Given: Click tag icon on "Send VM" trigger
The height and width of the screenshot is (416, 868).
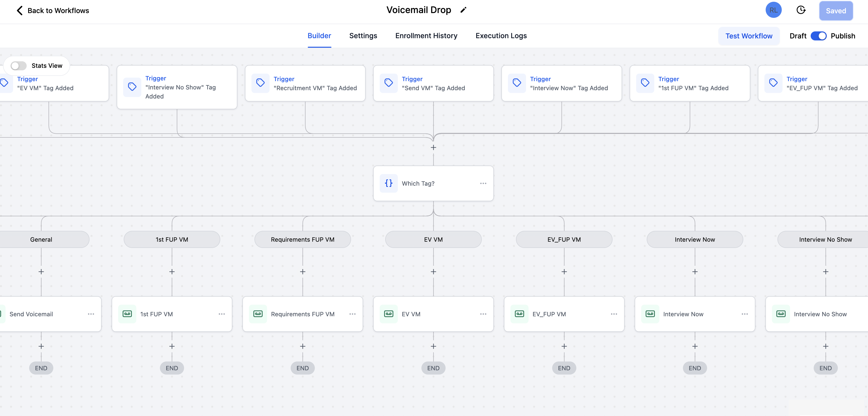Looking at the screenshot, I should [388, 83].
